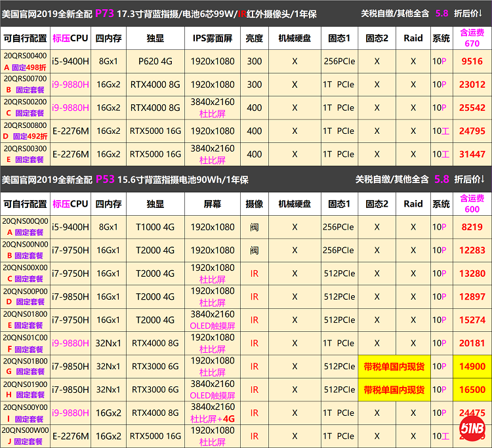Click the 亮度 column header
The image size is (492, 448).
(x=254, y=38)
